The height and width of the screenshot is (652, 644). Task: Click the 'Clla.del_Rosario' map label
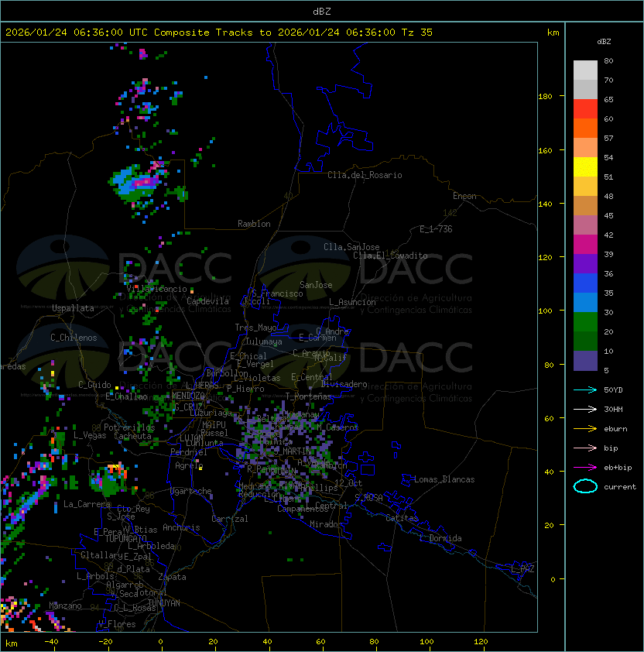(365, 175)
